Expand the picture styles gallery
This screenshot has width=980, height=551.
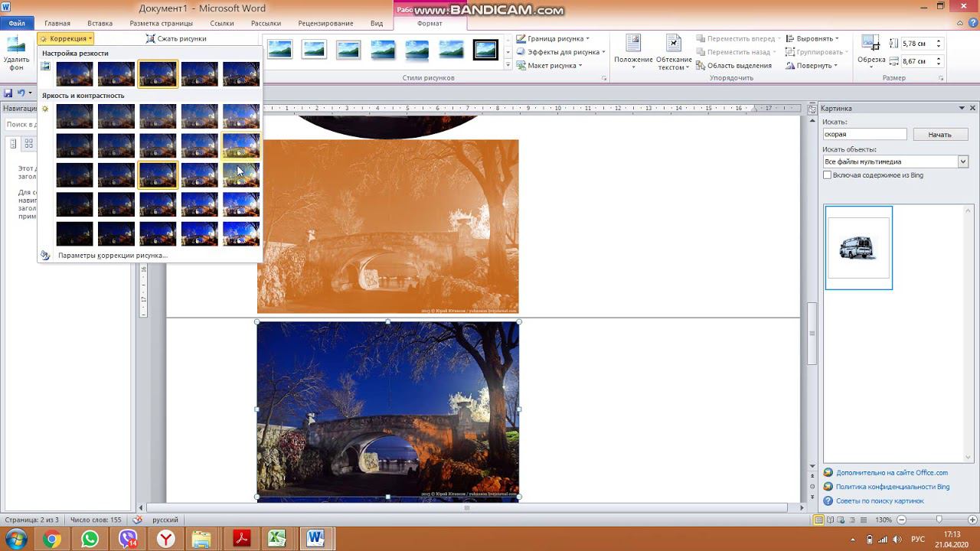click(x=508, y=66)
